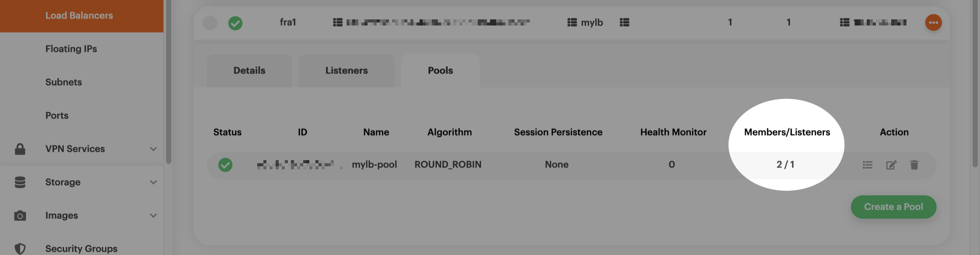980x255 pixels.
Task: Click the Images camera icon
Action: point(20,216)
